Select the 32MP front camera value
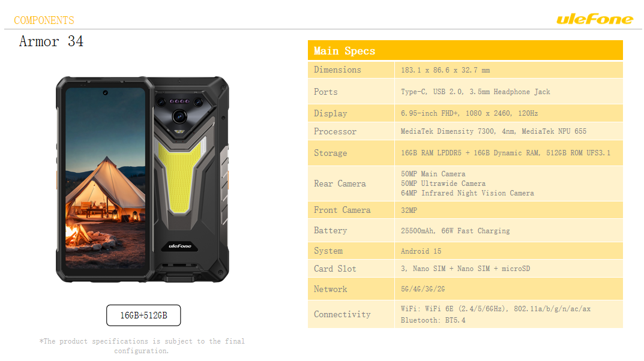644x361 pixels. 409,210
